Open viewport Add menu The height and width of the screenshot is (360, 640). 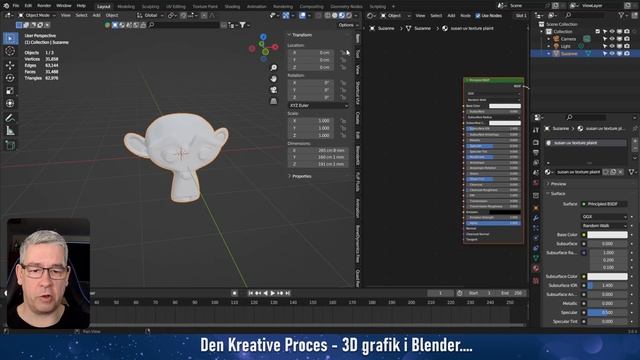pyautogui.click(x=96, y=16)
